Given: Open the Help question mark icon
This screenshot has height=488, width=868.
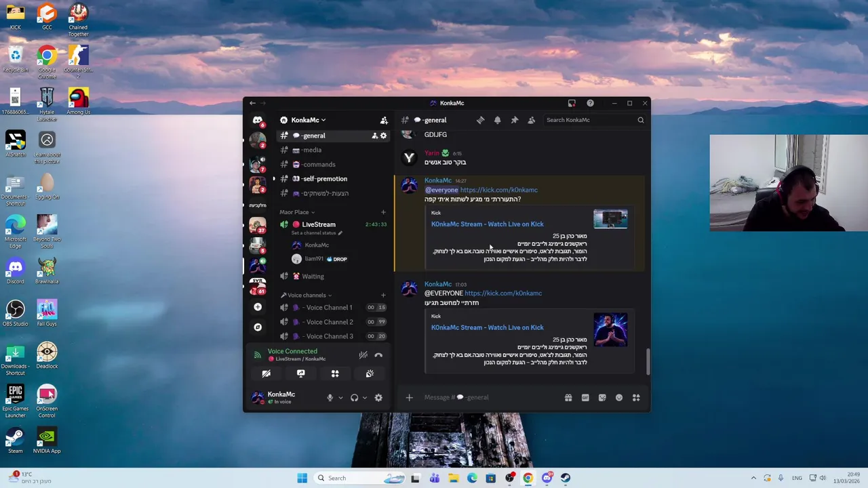Looking at the screenshot, I should coord(590,103).
